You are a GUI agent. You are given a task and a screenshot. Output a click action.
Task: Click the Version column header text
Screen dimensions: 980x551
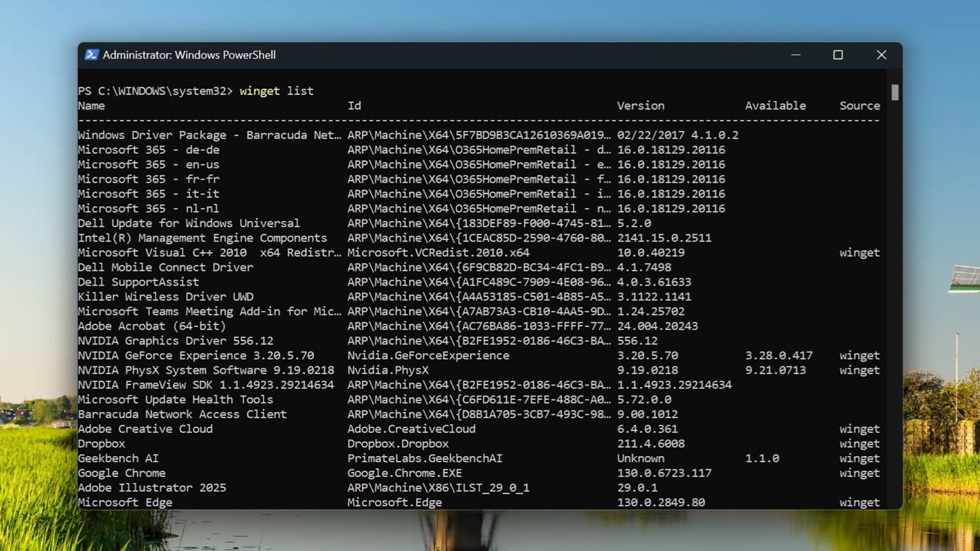pos(641,105)
